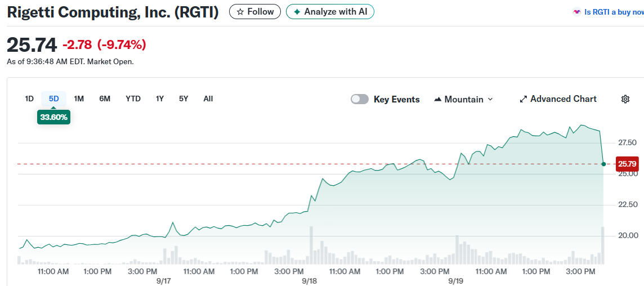The width and height of the screenshot is (644, 286).
Task: Show the YTD chart range
Action: [133, 99]
